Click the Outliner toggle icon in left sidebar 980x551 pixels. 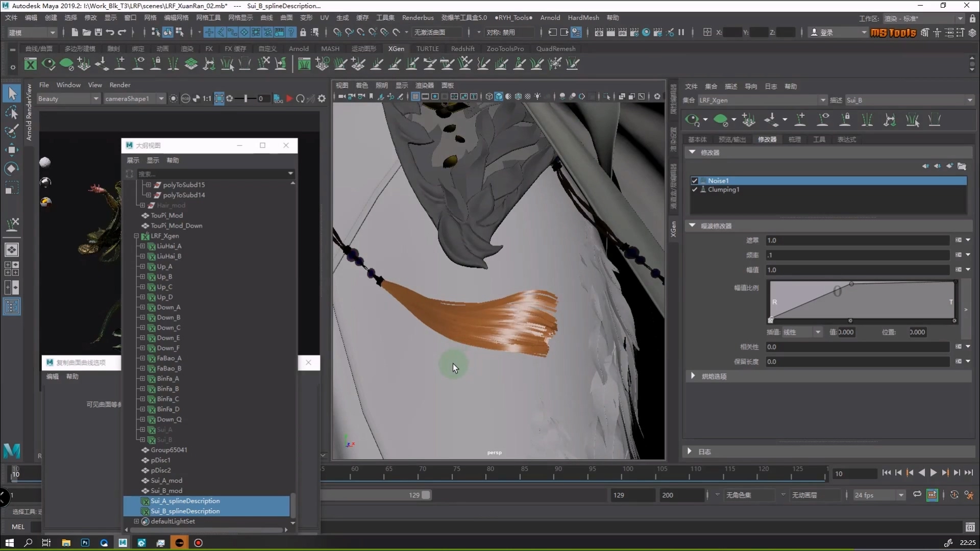[x=12, y=307]
